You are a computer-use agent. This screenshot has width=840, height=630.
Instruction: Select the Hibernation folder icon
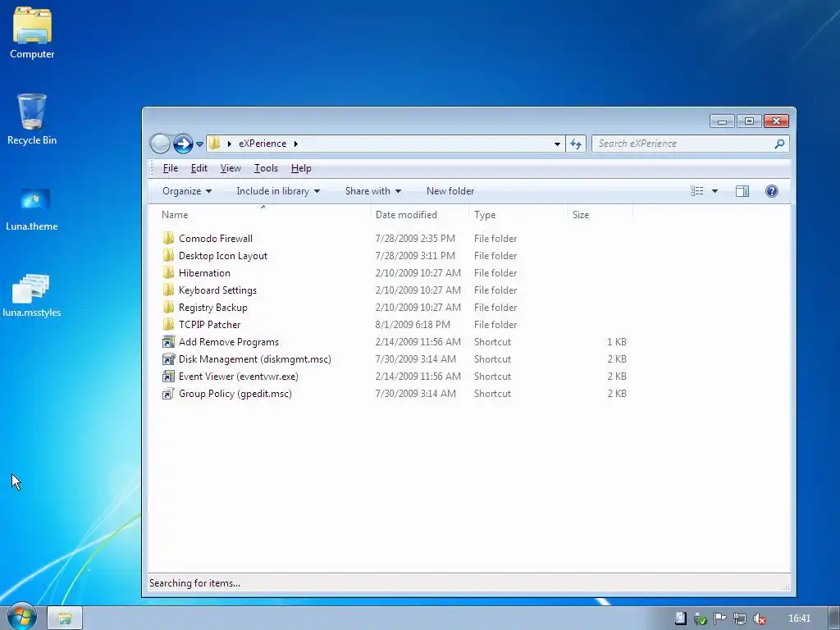pyautogui.click(x=168, y=272)
